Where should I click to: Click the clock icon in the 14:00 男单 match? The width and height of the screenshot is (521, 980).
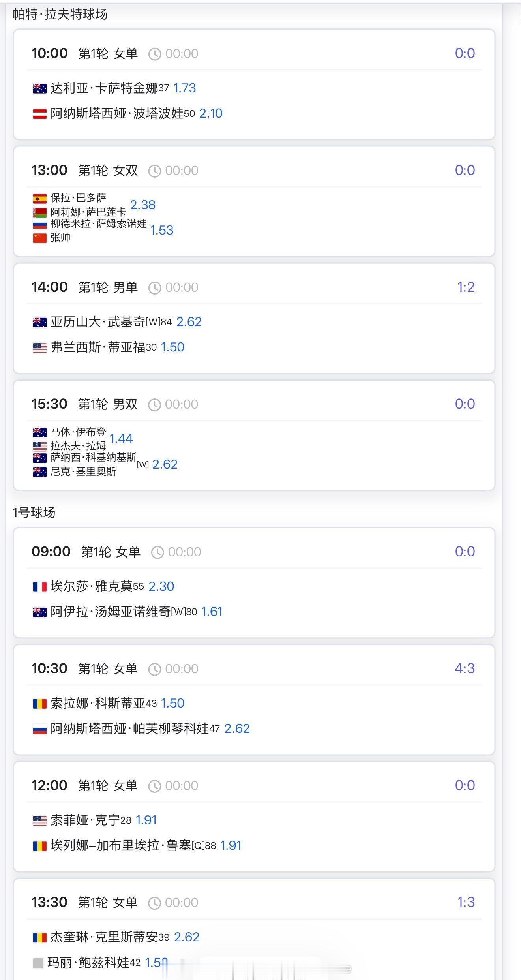click(x=155, y=288)
